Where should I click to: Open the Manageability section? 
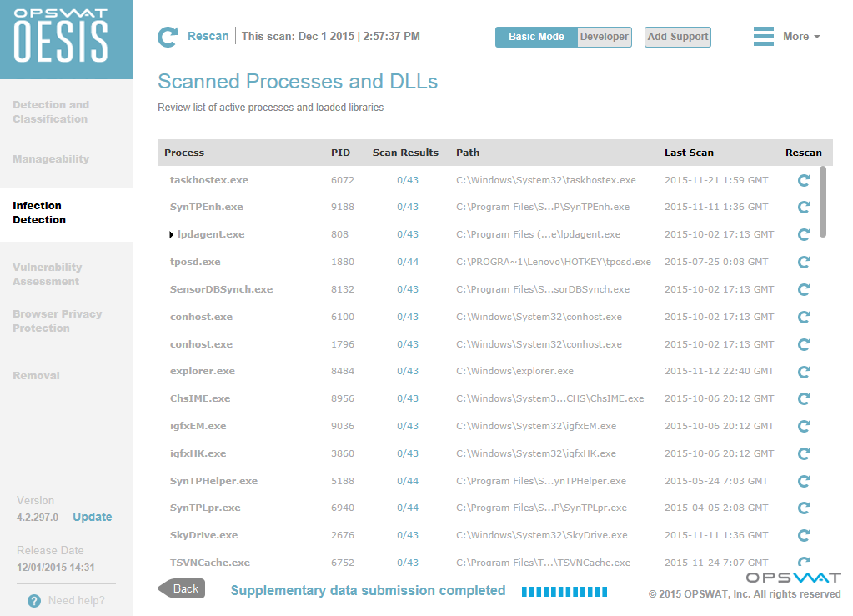point(51,158)
